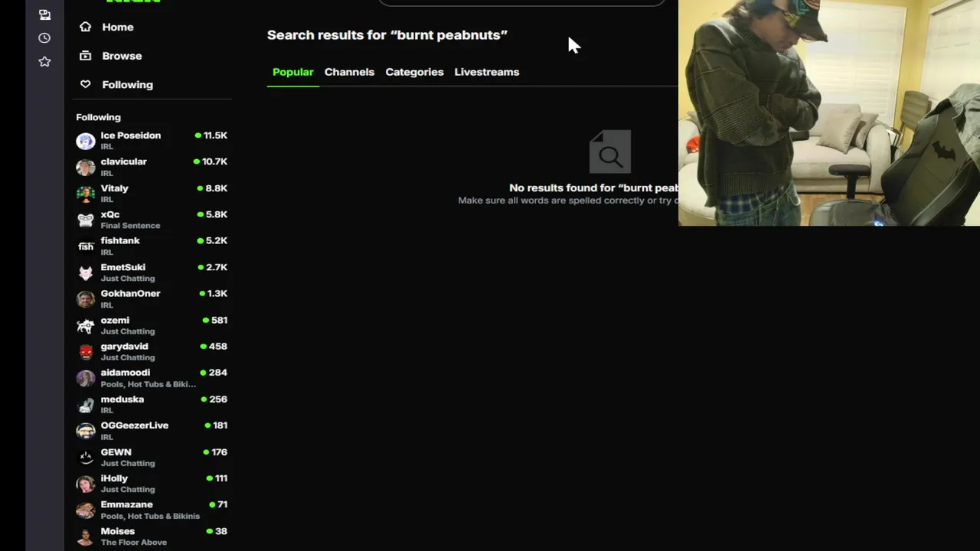Image resolution: width=980 pixels, height=551 pixels.
Task: Click the webcam overlay video
Action: click(829, 112)
